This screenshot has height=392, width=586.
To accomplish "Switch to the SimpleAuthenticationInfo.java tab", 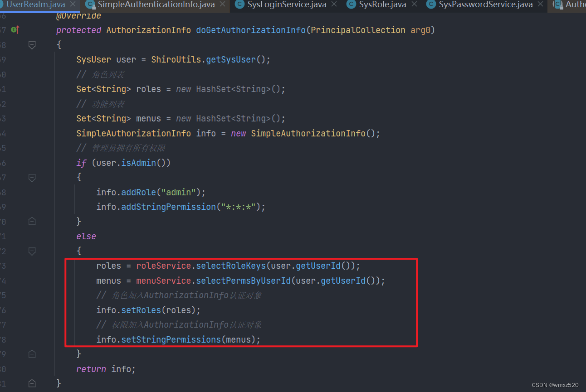I will coord(156,5).
